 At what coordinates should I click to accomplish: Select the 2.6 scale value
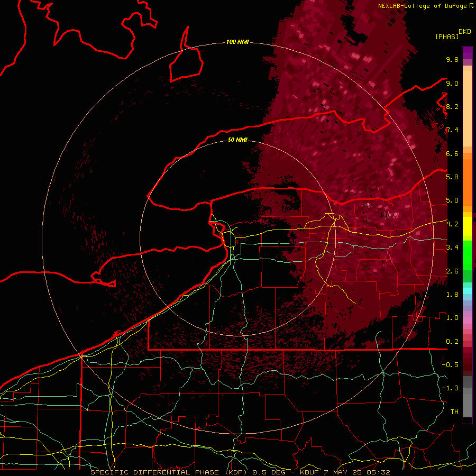pos(452,271)
